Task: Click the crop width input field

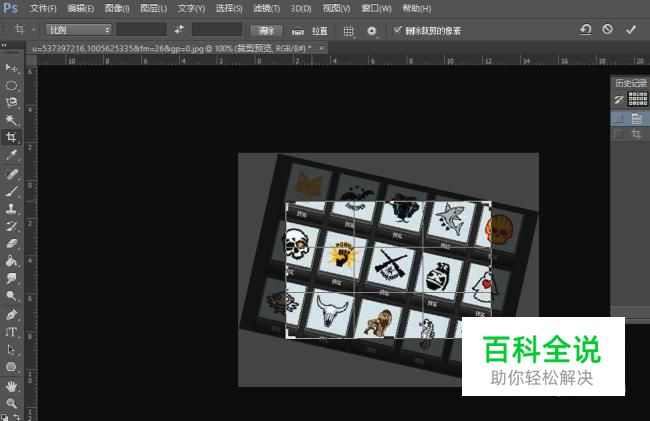Action: click(x=141, y=30)
